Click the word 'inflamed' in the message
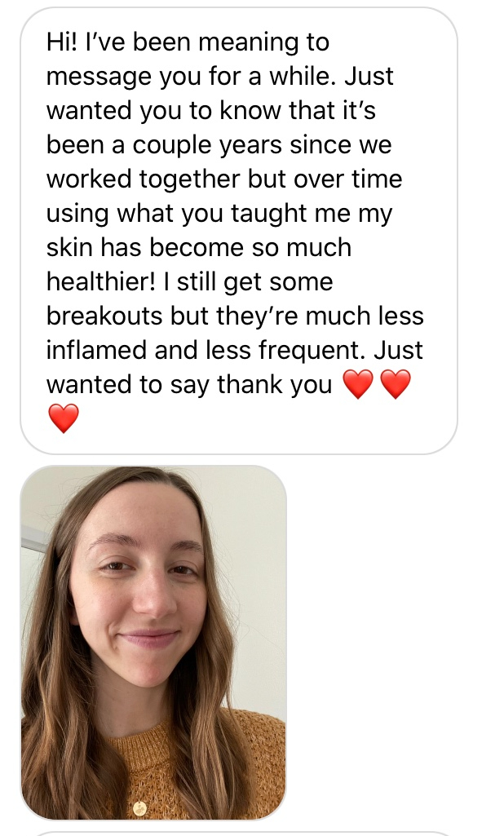504x836 pixels. [x=97, y=350]
